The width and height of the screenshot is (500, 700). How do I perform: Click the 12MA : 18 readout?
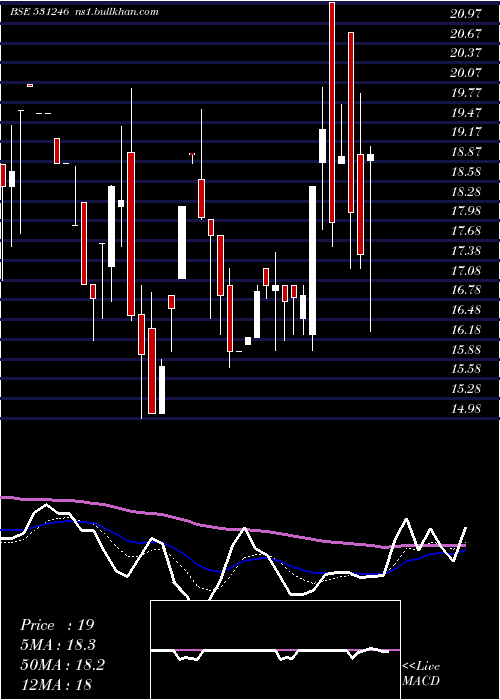[x=56, y=684]
